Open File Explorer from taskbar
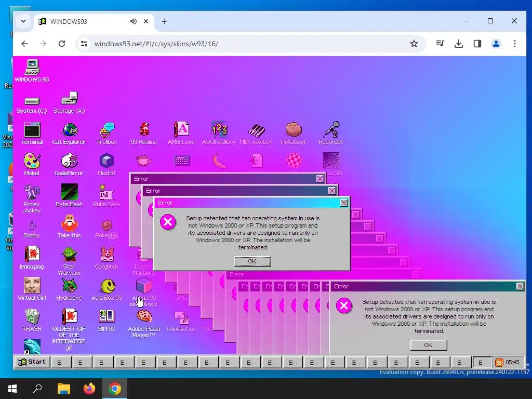Screen dimensions: 532x399 coord(63,389)
